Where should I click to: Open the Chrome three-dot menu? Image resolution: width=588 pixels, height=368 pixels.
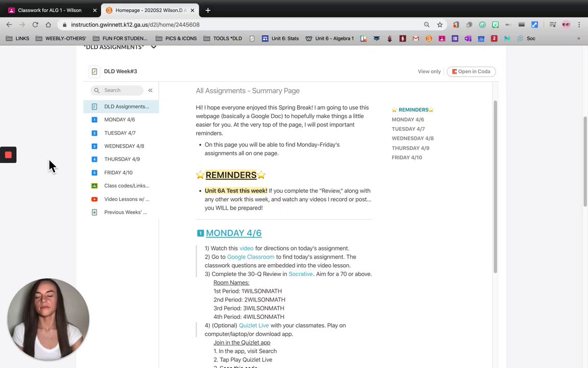pyautogui.click(x=579, y=25)
